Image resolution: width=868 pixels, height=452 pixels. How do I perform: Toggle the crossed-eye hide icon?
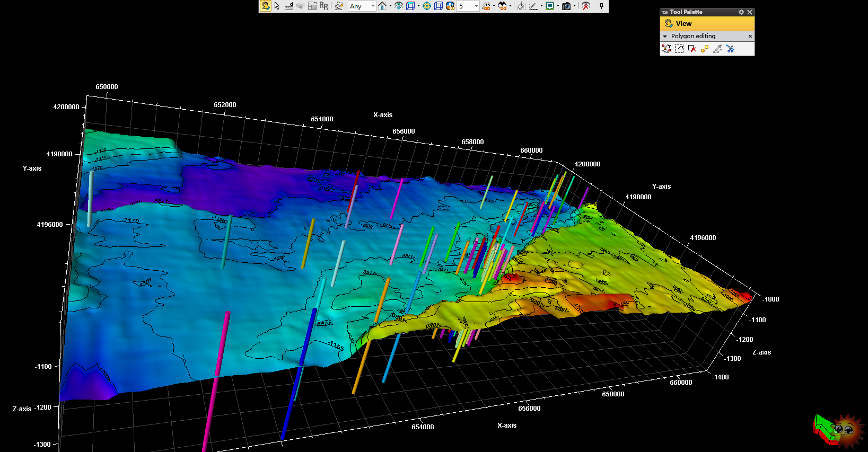coord(586,6)
